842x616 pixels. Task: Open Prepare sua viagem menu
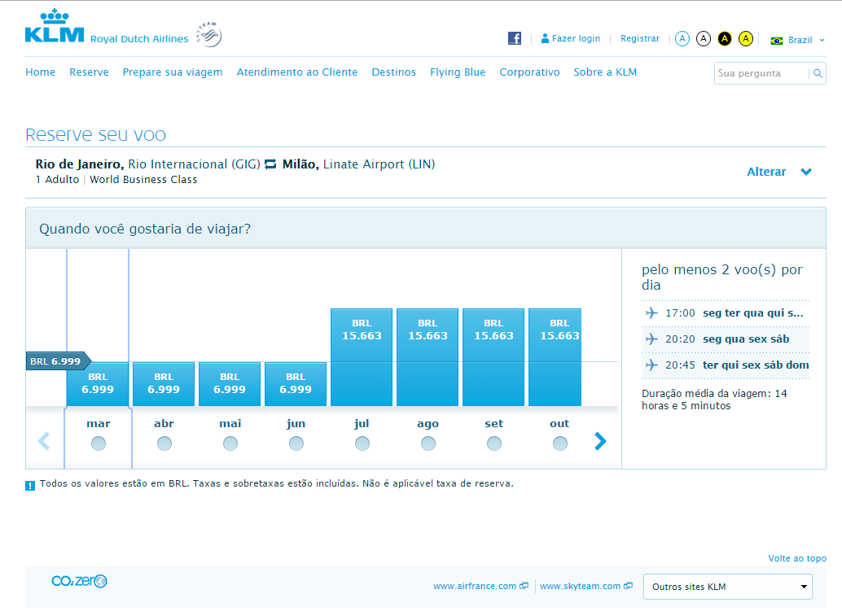coord(173,72)
